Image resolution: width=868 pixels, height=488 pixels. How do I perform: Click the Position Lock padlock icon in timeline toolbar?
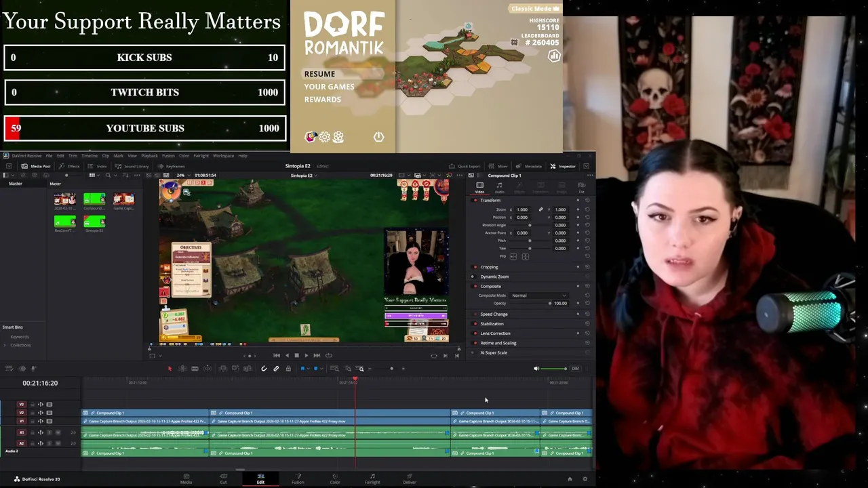[x=288, y=369]
